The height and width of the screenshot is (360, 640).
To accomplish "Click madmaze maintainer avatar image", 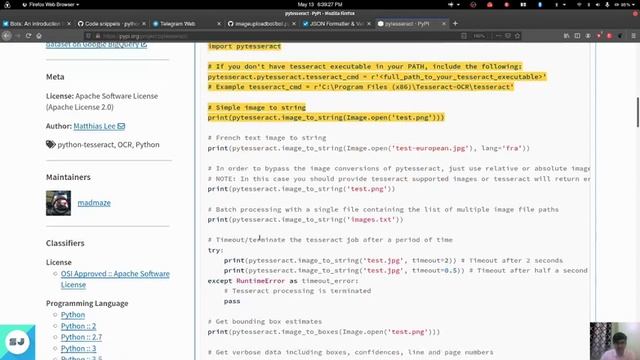I will coord(58,203).
